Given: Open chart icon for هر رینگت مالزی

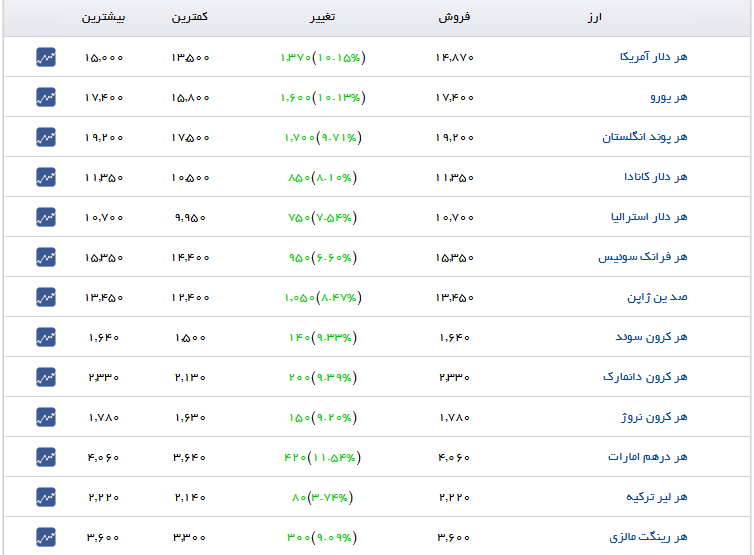Looking at the screenshot, I should tap(46, 537).
